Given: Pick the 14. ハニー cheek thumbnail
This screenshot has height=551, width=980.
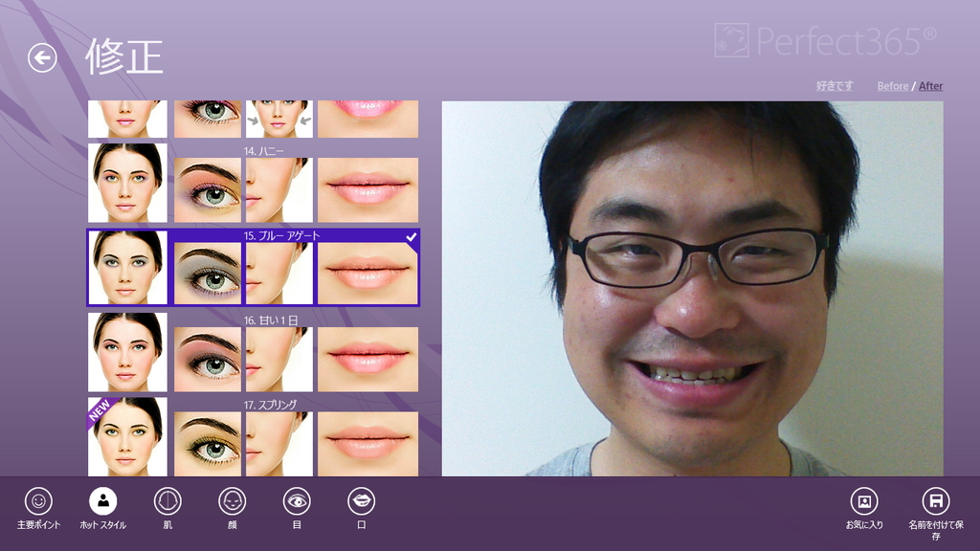Looking at the screenshot, I should tap(278, 190).
